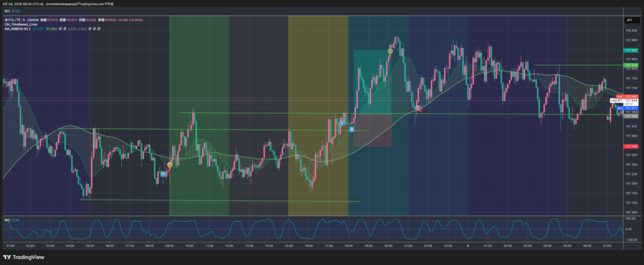Click the yellow circle marker near the chart high
This screenshot has height=265, width=644.
click(x=391, y=50)
